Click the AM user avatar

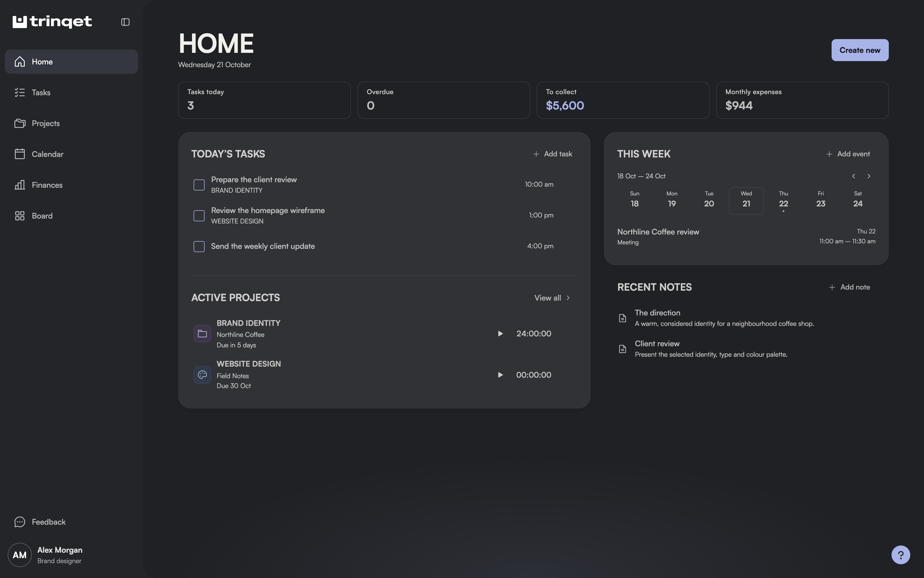coord(20,555)
